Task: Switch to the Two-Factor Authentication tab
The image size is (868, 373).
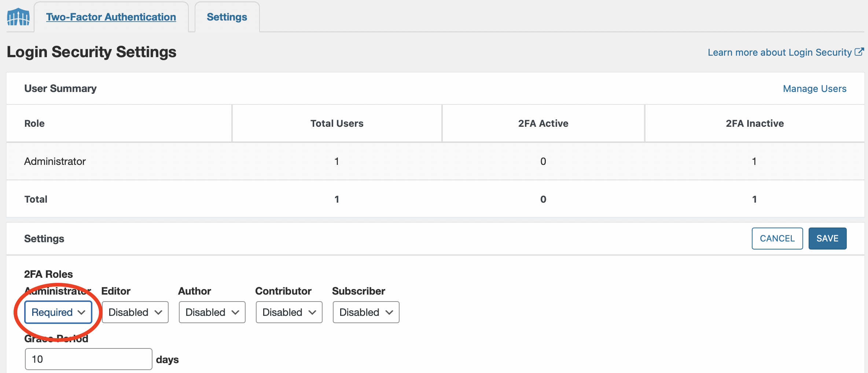Action: click(111, 17)
